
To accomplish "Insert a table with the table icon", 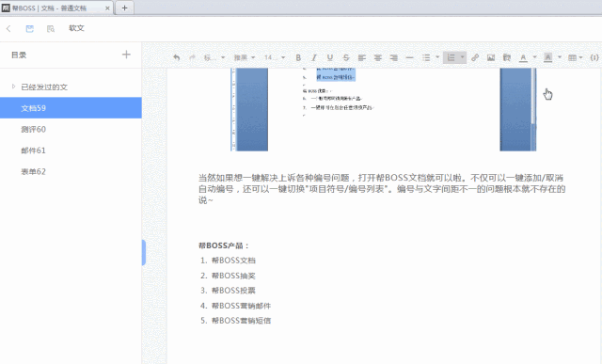I will click(x=572, y=57).
